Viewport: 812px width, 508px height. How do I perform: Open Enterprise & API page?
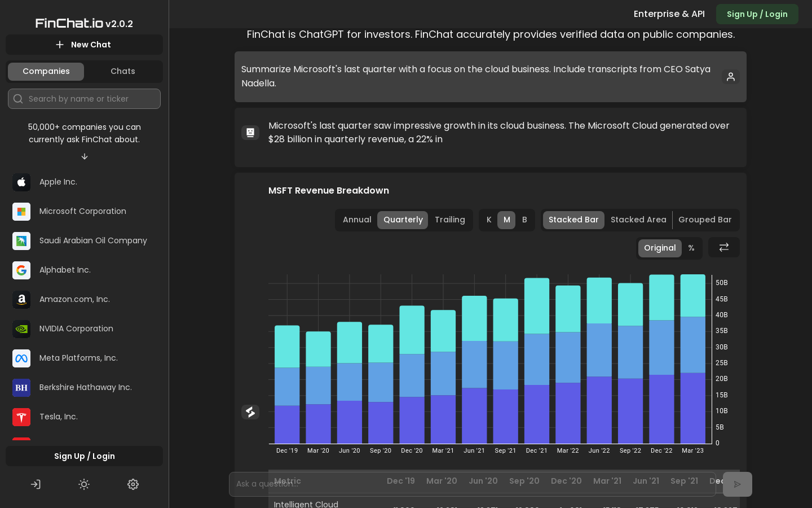[x=669, y=14]
